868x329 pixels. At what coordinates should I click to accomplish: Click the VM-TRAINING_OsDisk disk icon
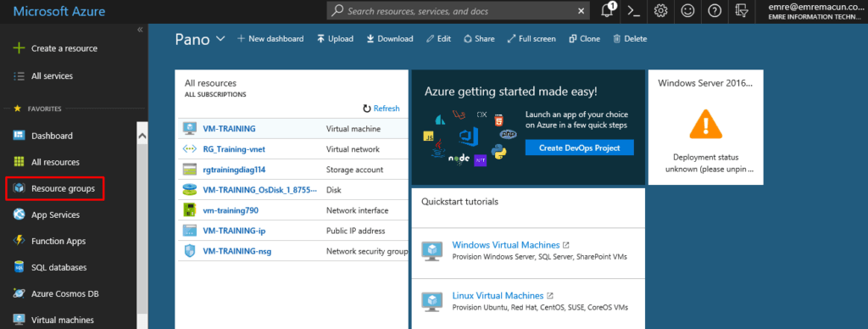(190, 190)
